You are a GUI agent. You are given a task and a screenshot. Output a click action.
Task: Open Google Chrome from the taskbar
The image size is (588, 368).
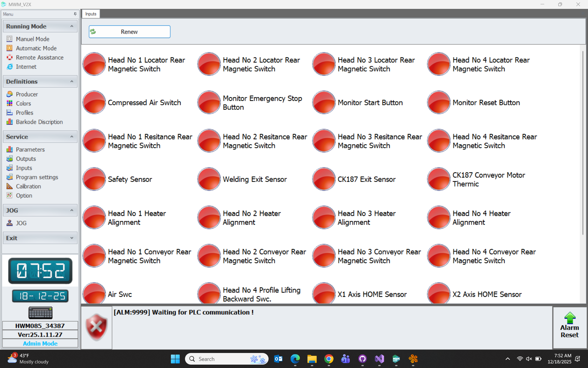[x=329, y=359]
